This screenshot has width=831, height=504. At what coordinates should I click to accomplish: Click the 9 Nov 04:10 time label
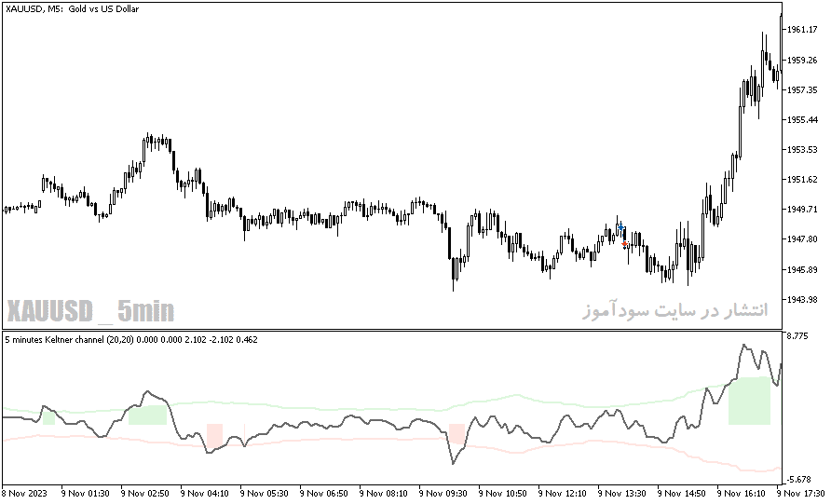tap(205, 494)
